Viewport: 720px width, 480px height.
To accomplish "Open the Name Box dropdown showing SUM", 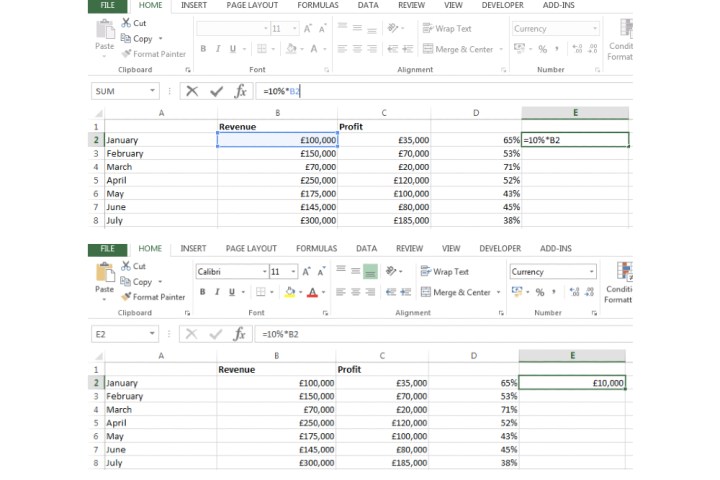I will coord(153,91).
